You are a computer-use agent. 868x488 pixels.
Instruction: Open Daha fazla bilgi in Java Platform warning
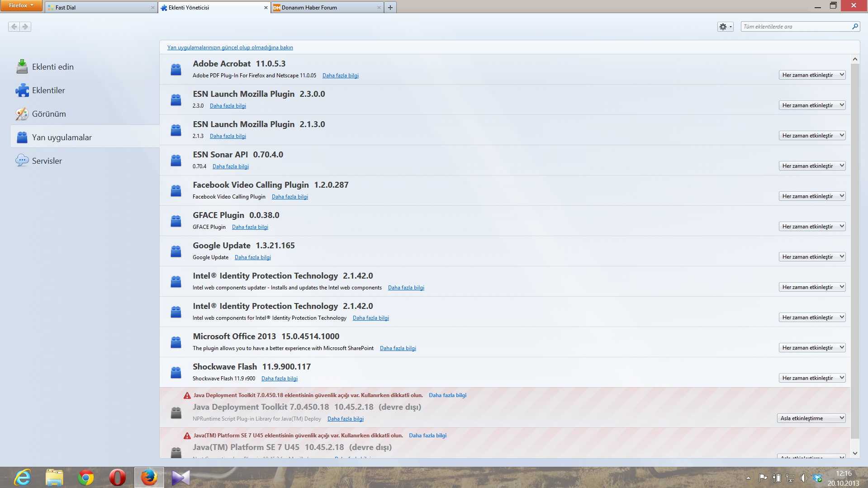tap(427, 436)
